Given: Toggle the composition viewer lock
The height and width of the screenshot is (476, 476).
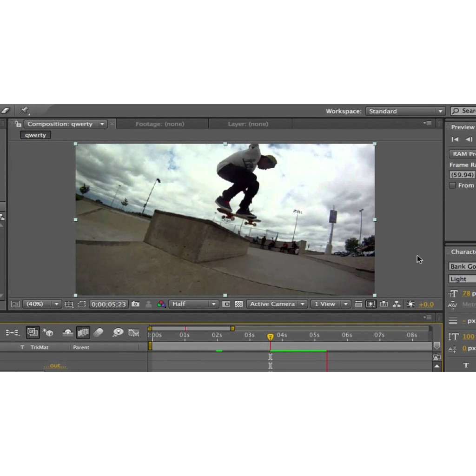Looking at the screenshot, I should [x=18, y=124].
